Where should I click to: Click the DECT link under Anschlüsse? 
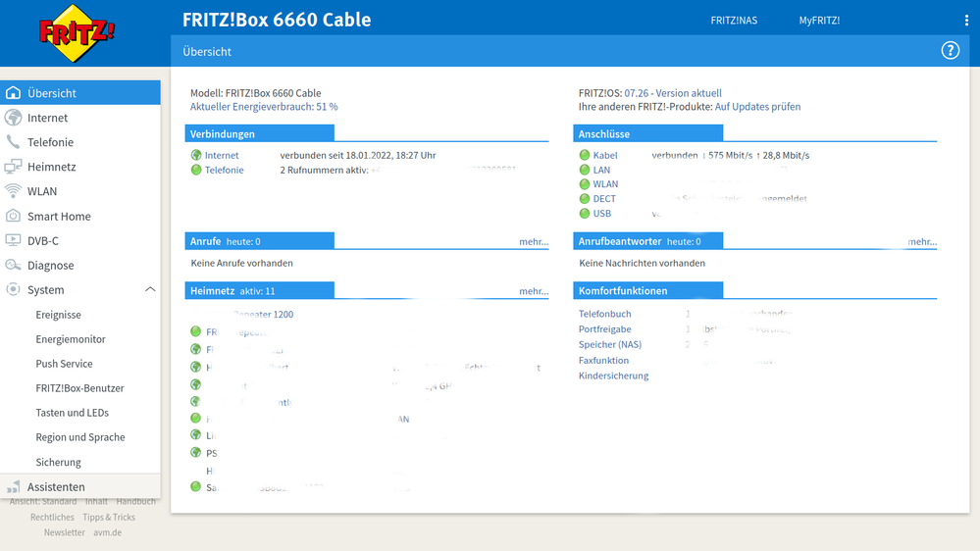point(604,199)
